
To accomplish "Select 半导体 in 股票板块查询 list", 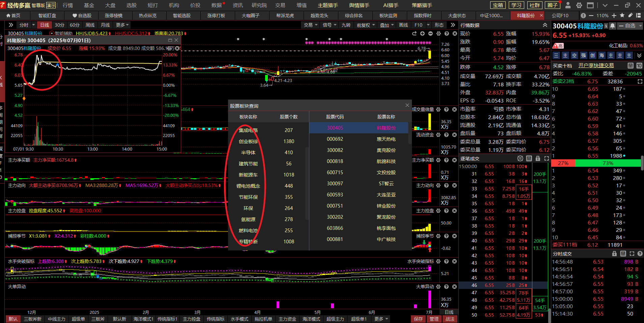I will click(x=248, y=153).
